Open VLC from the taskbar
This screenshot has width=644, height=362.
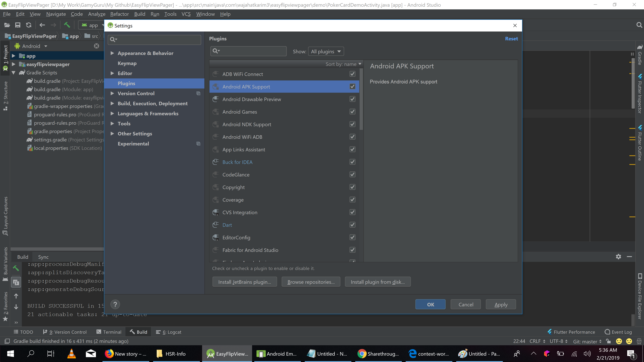point(71,353)
